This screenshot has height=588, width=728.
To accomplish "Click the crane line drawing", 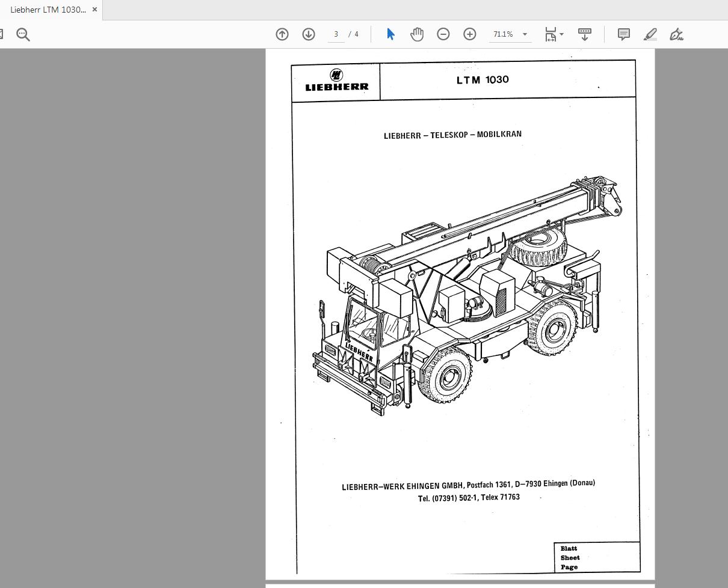I will [x=467, y=296].
